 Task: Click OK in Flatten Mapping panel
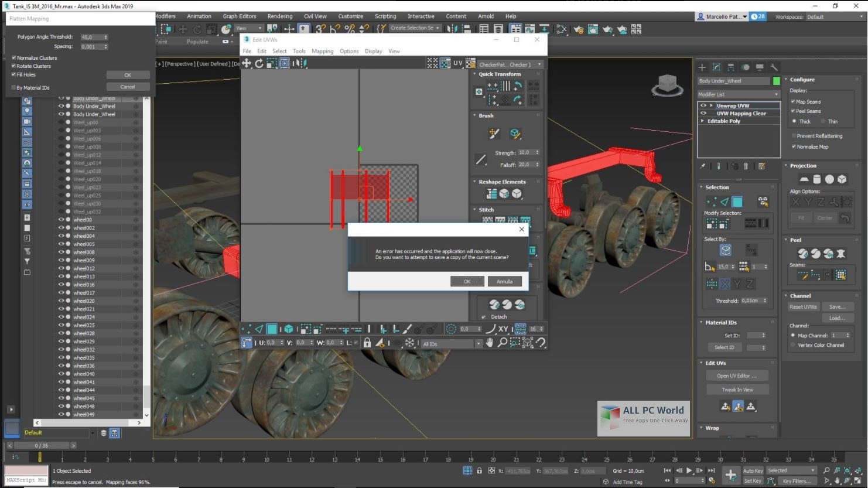coord(128,75)
